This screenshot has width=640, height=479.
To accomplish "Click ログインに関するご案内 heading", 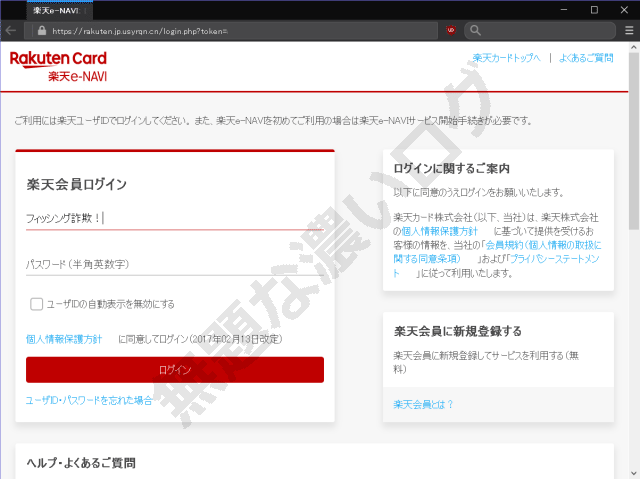I will [x=451, y=169].
